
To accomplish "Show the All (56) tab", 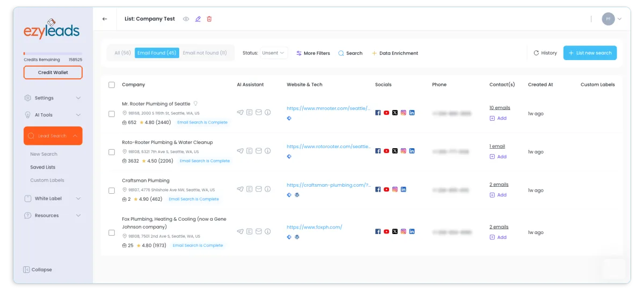I will coord(122,53).
